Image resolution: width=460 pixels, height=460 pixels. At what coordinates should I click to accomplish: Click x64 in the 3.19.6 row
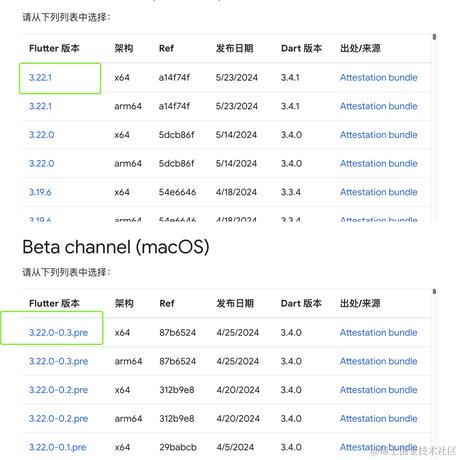point(122,192)
